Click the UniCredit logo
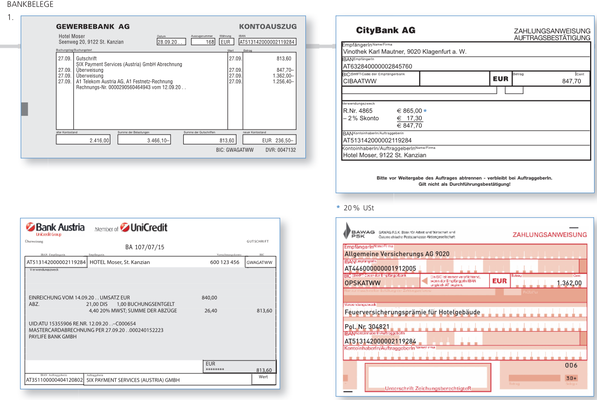This screenshot has width=597, height=400. (144, 228)
